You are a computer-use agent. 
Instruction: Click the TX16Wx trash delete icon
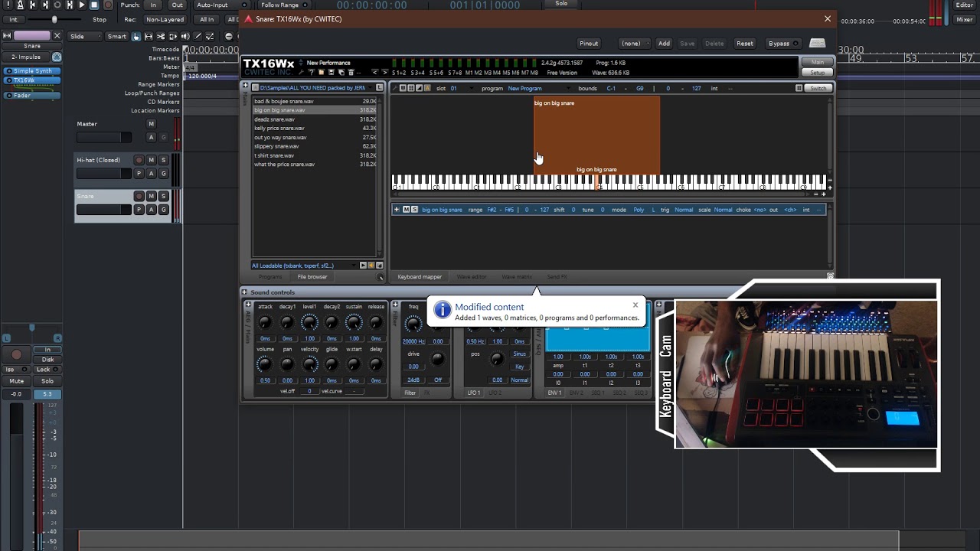coord(351,73)
